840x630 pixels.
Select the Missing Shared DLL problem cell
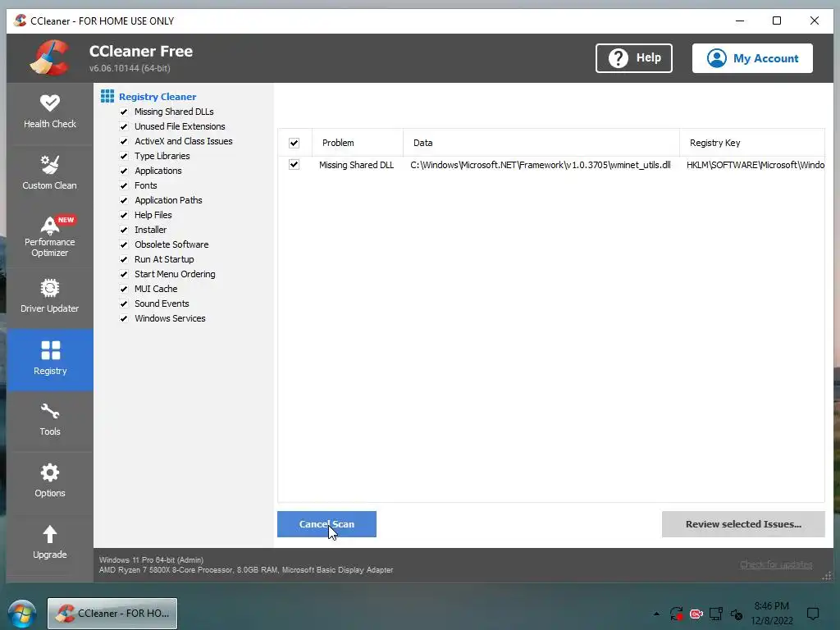click(356, 165)
